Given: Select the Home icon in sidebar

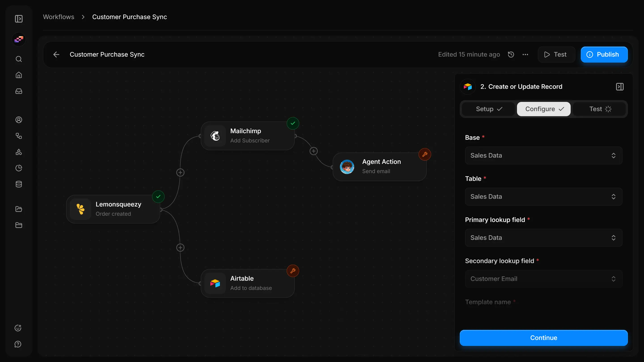Looking at the screenshot, I should pos(19,75).
